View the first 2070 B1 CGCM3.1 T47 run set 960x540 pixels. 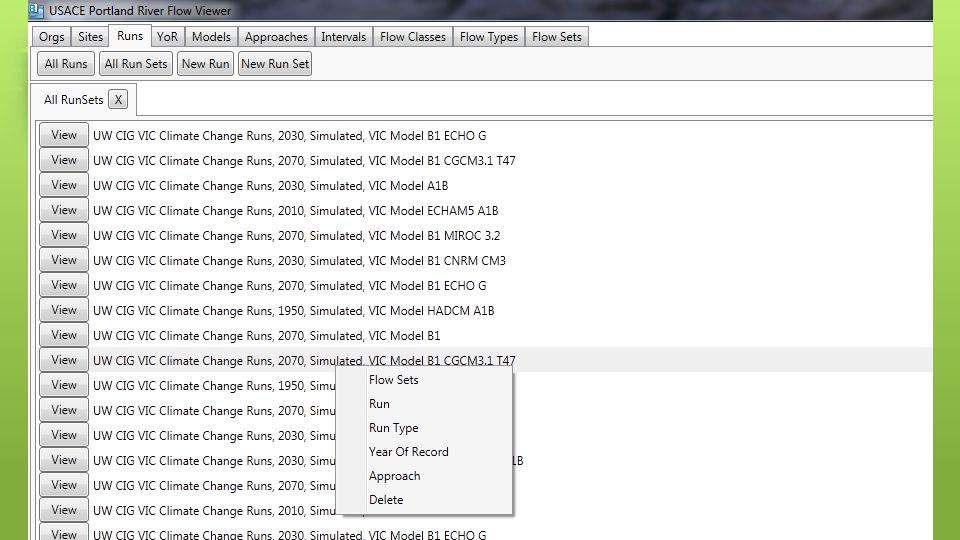pos(64,160)
